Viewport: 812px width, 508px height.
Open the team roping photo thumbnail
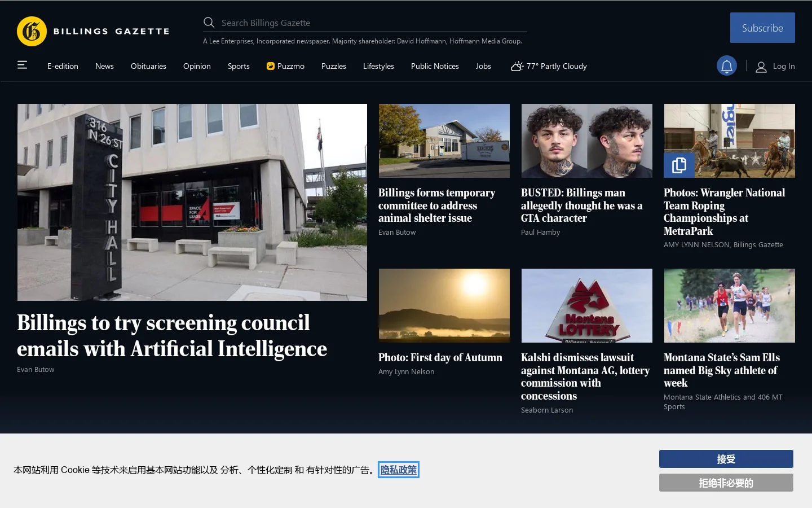730,141
